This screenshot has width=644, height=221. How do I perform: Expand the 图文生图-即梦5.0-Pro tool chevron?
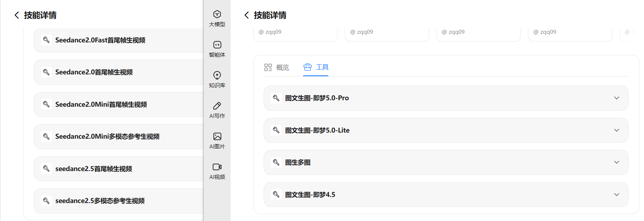coord(617,98)
